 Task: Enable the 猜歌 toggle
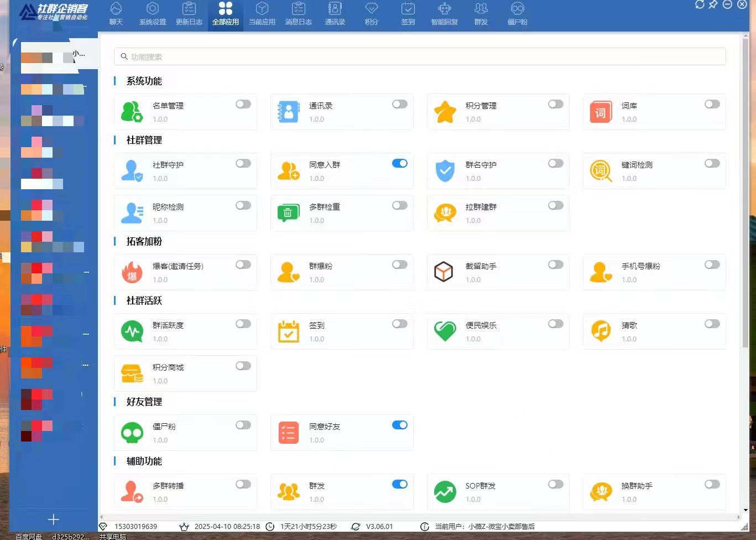[712, 324]
